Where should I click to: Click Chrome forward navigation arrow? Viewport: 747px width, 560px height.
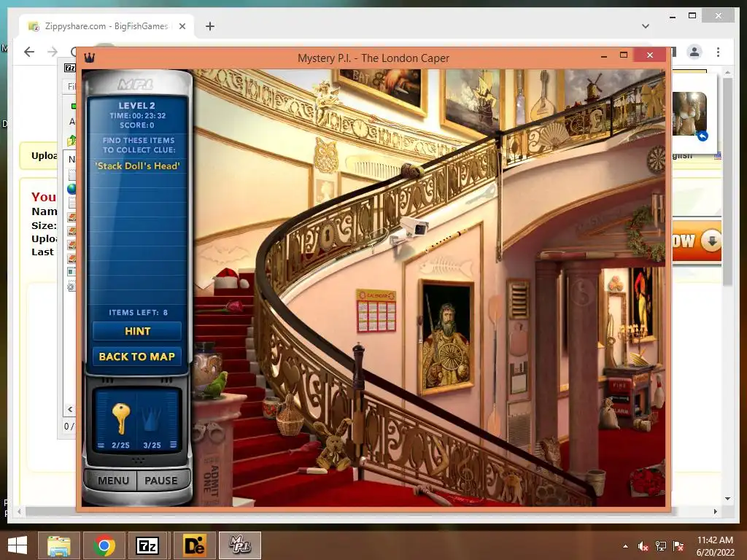[53, 52]
